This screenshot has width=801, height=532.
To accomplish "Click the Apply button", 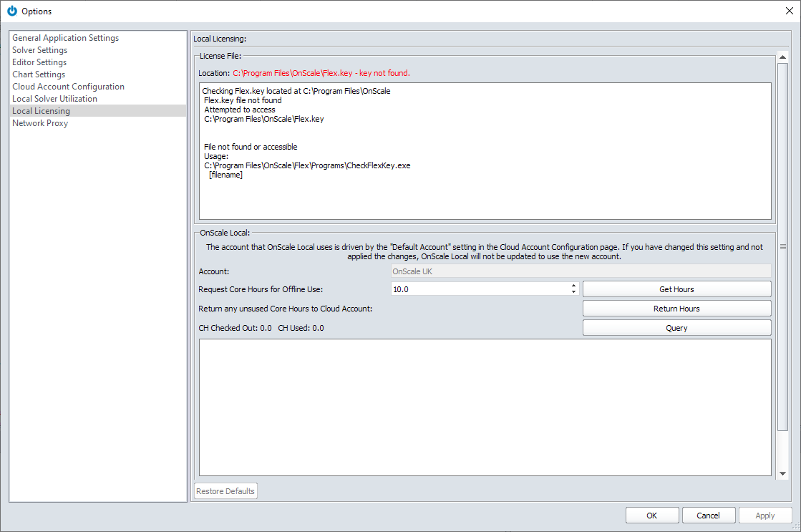I will (x=764, y=515).
